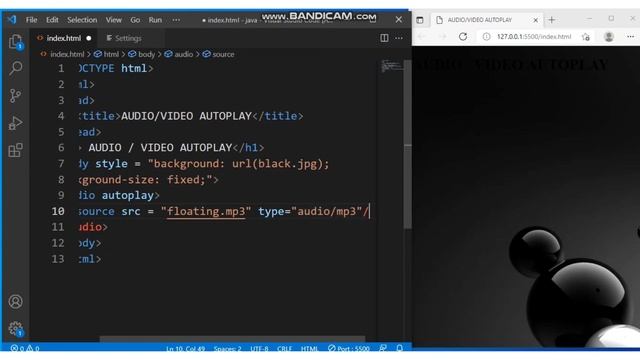The image size is (640, 360).
Task: Expand hidden menu bar items ellipsis
Action: [x=176, y=20]
